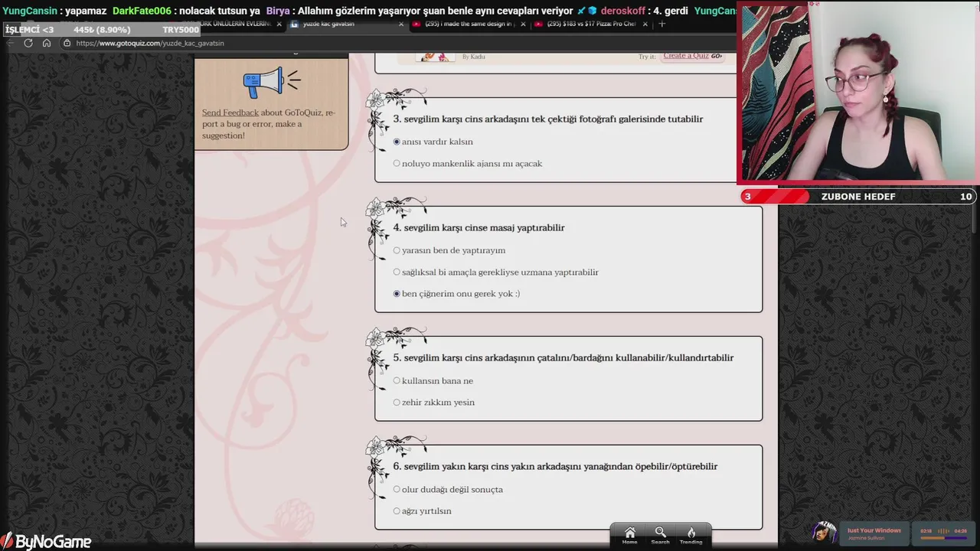980x551 pixels.
Task: Close the 'i made the same design' YouTube tab
Action: 523,24
